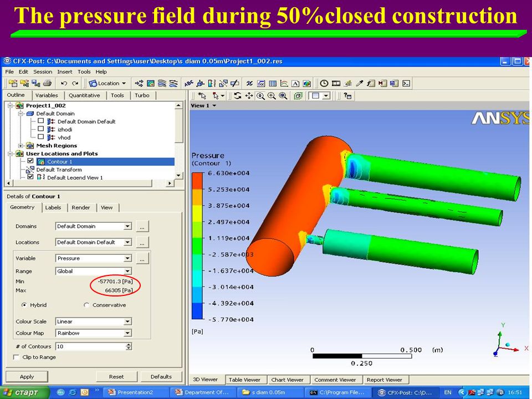
Task: Switch to the Table Viewer tab
Action: pos(244,380)
